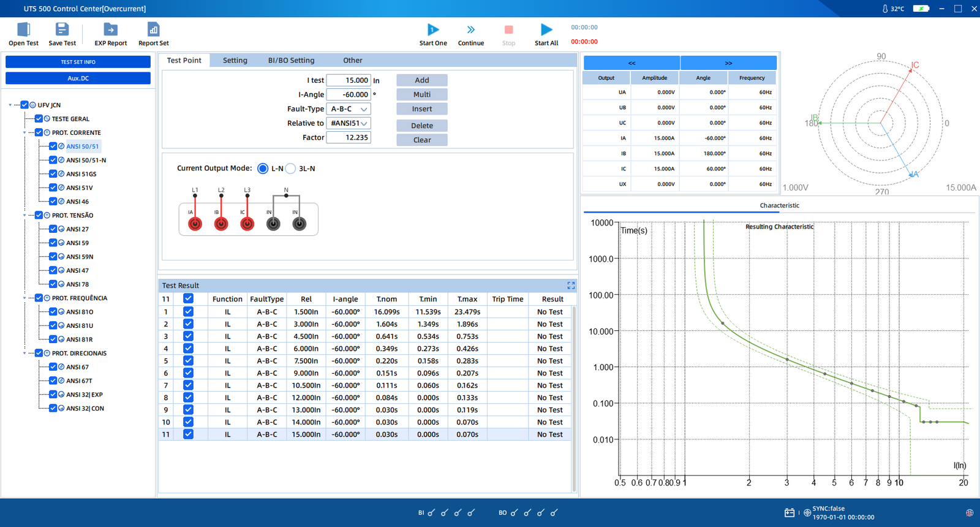Click SYNC status globe icon
Image resolution: width=980 pixels, height=527 pixels.
pos(807,513)
